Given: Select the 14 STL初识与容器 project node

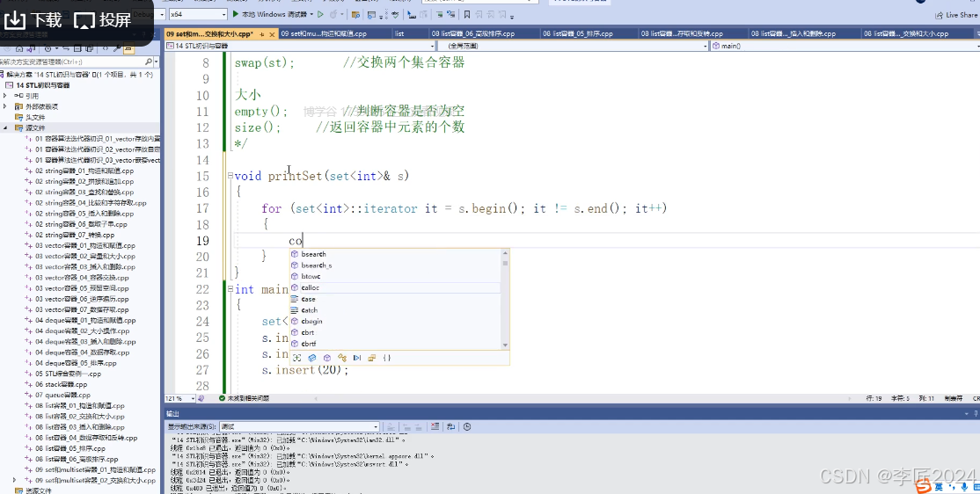Looking at the screenshot, I should click(x=42, y=85).
